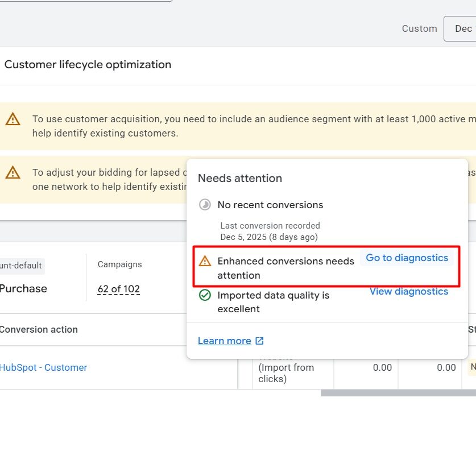
Task: Follow the Learn more link
Action: tap(224, 341)
